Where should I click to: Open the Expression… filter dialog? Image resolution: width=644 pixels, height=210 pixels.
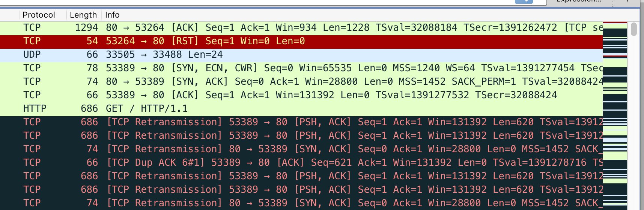point(578,1)
